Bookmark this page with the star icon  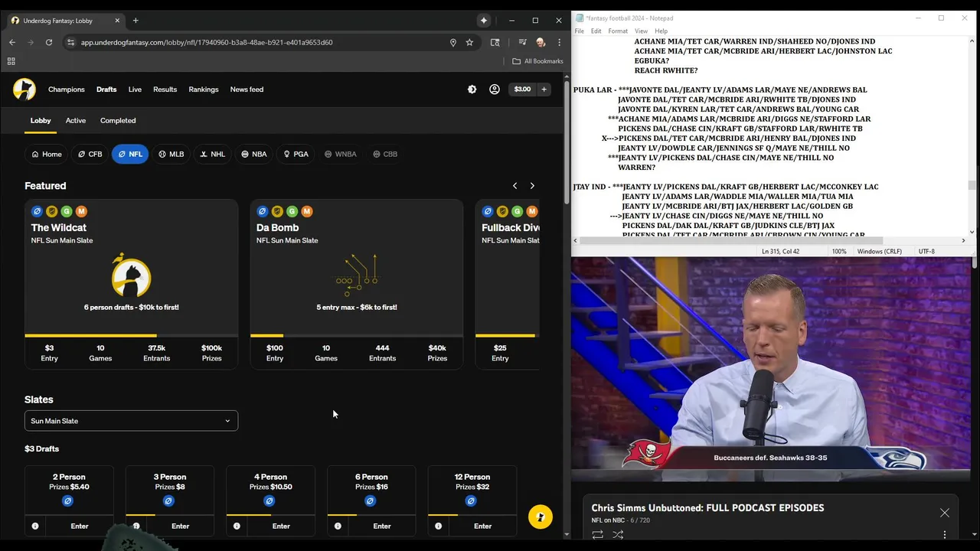469,42
